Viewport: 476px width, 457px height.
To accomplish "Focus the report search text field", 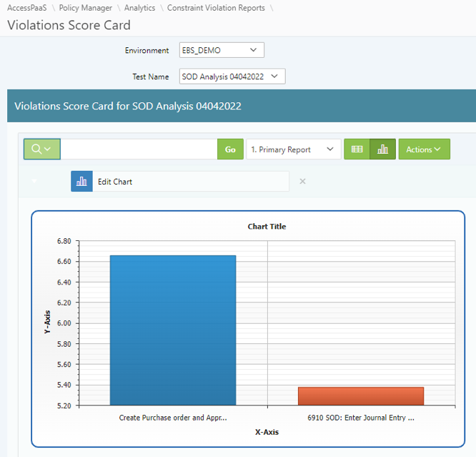I will 139,149.
